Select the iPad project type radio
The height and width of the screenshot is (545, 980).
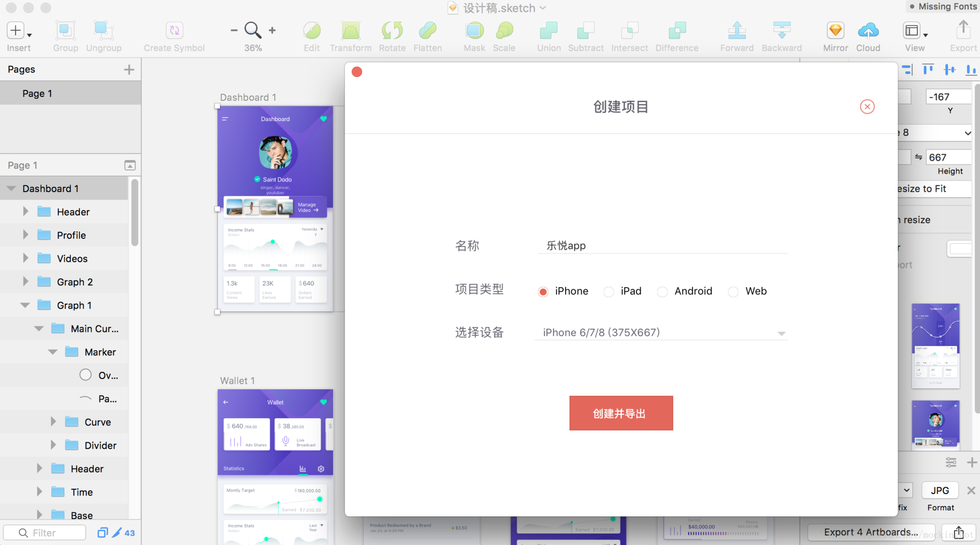(x=608, y=292)
